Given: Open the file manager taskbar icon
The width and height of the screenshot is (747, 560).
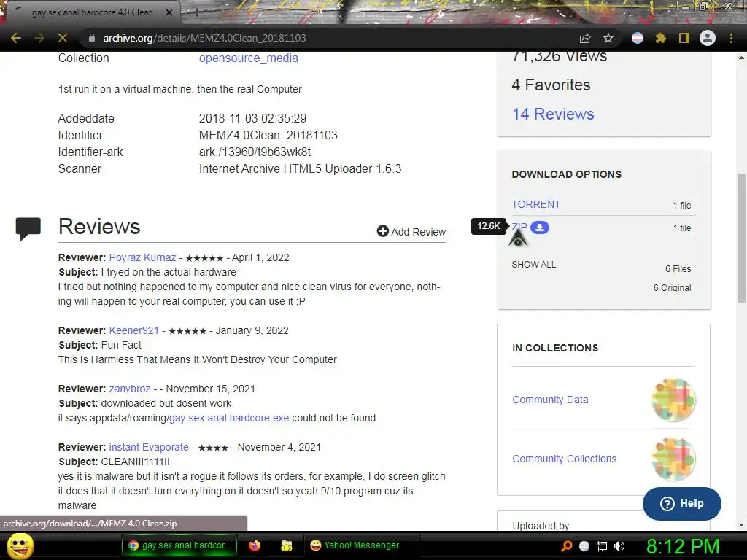Looking at the screenshot, I should coord(286,545).
